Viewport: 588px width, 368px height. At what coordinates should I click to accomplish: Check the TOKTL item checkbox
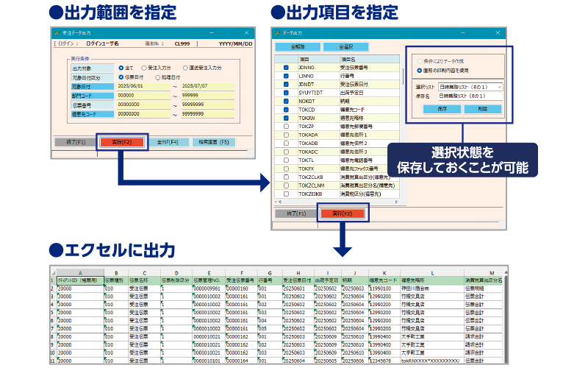tap(286, 160)
